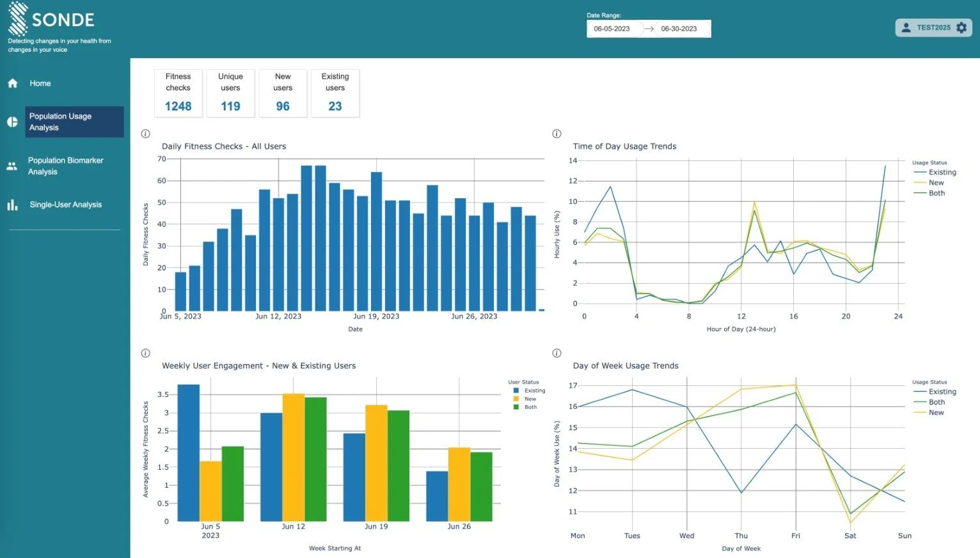Screen dimensions: 980x558
Task: Click the user avatar icon beside TEST2025
Action: click(906, 27)
